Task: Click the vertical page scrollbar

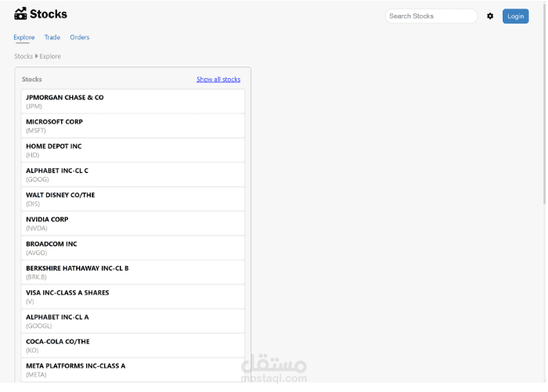Action: 544,105
